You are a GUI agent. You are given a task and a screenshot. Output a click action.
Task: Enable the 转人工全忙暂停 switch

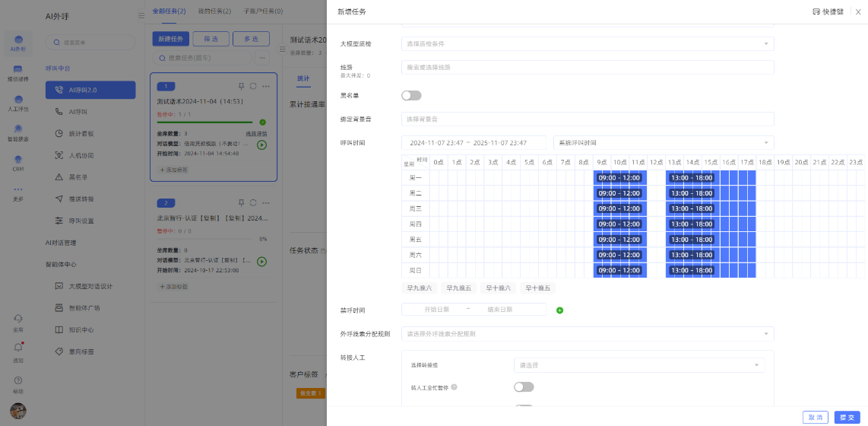(524, 387)
